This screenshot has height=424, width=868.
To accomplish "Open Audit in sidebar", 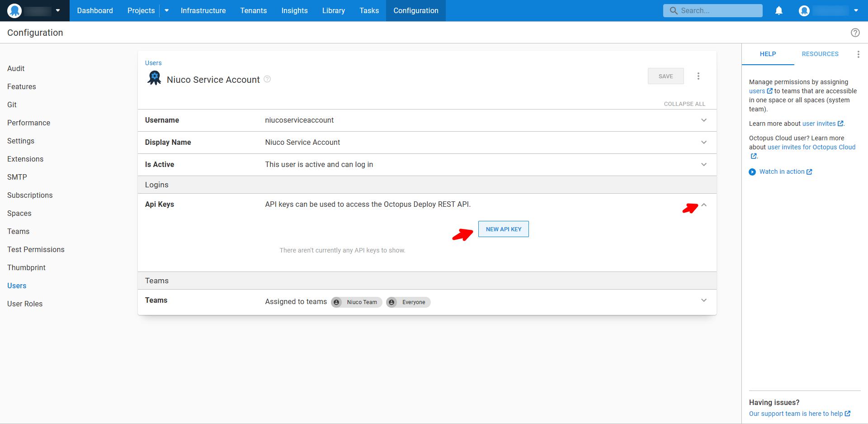I will click(16, 68).
